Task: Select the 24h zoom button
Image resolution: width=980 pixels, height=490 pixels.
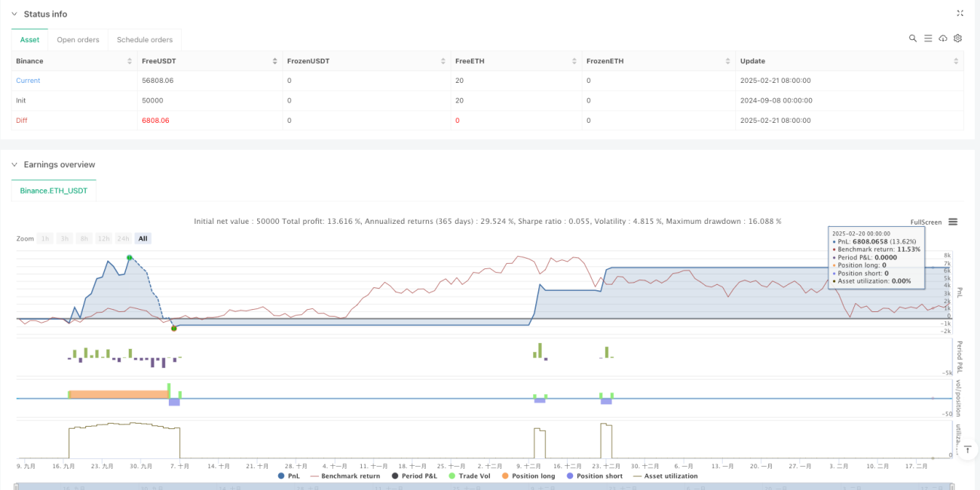Action: click(x=124, y=238)
